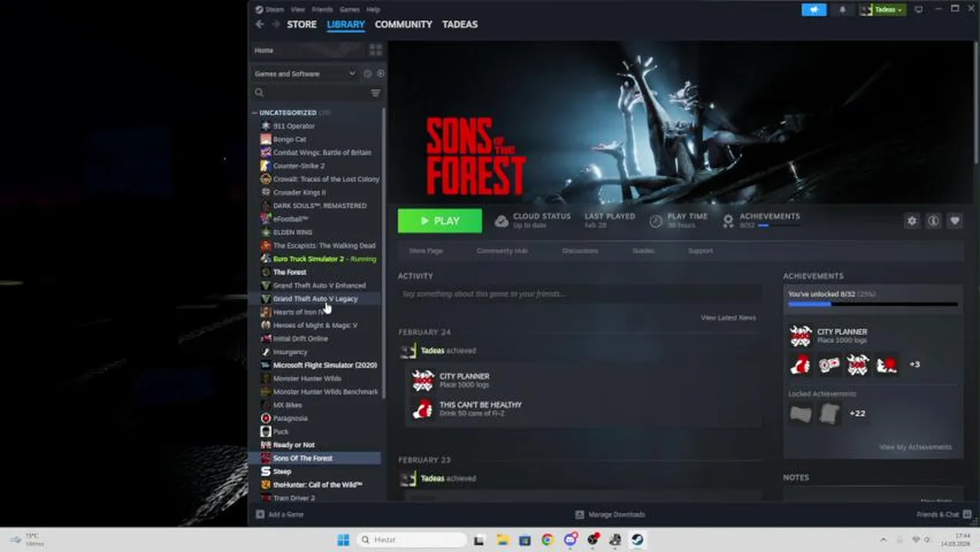Click View My Achievements

click(x=916, y=447)
